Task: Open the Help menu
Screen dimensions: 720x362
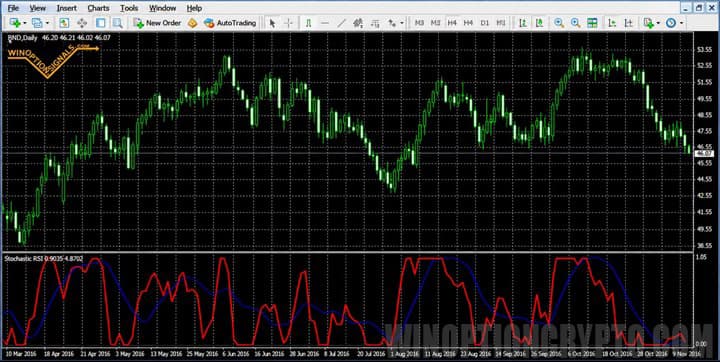Action: 194,8
